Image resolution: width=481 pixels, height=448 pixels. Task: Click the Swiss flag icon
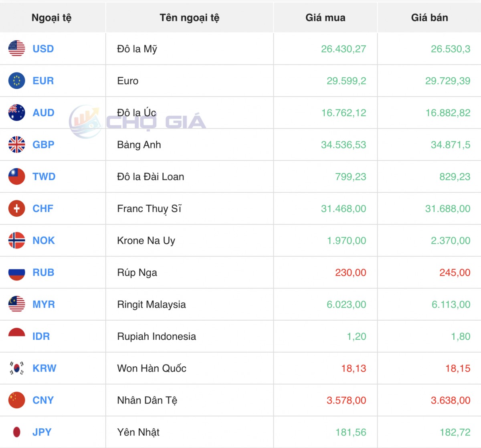click(17, 209)
